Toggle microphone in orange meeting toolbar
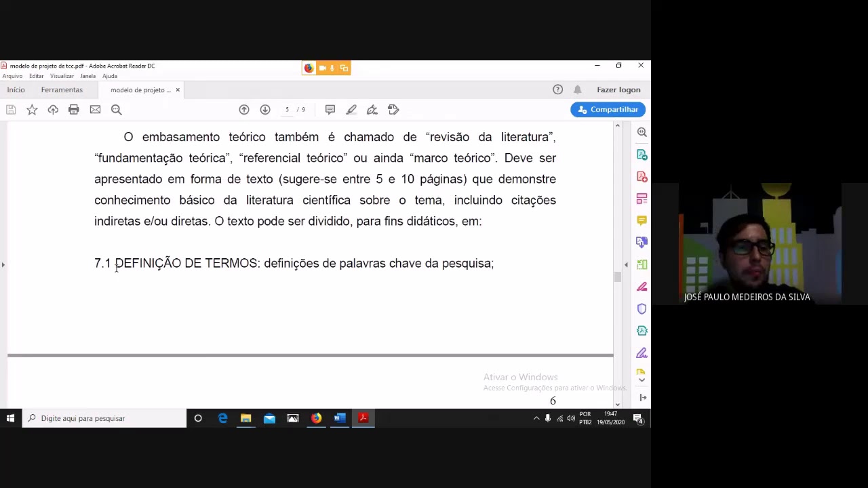Viewport: 868px width, 488px height. click(332, 68)
